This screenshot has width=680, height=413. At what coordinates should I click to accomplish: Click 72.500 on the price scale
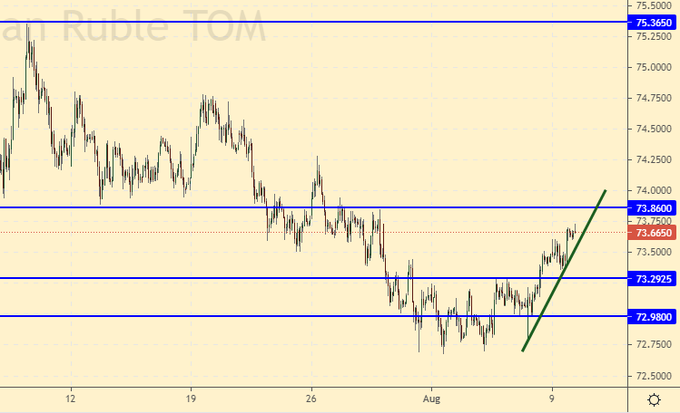pos(651,375)
